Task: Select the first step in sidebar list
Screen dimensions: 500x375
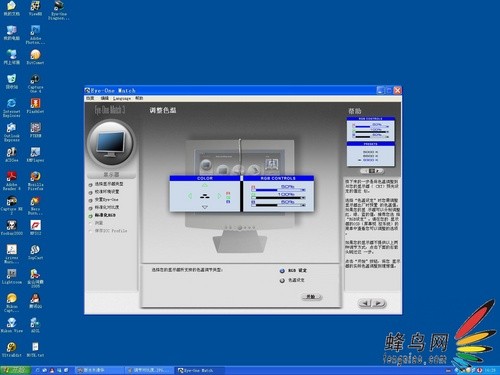Action: click(106, 184)
